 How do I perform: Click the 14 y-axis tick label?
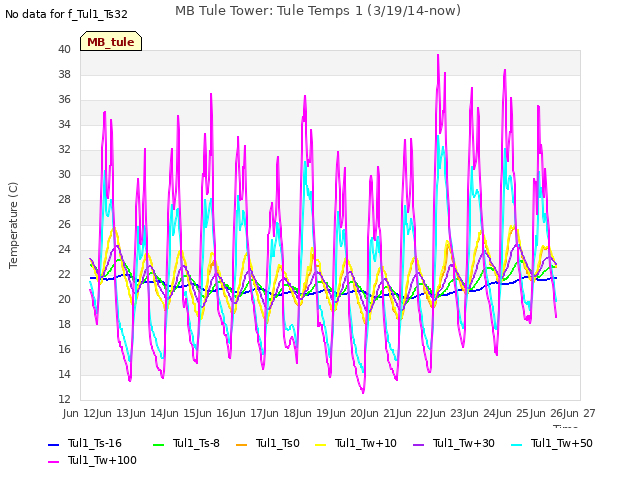pyautogui.click(x=64, y=374)
